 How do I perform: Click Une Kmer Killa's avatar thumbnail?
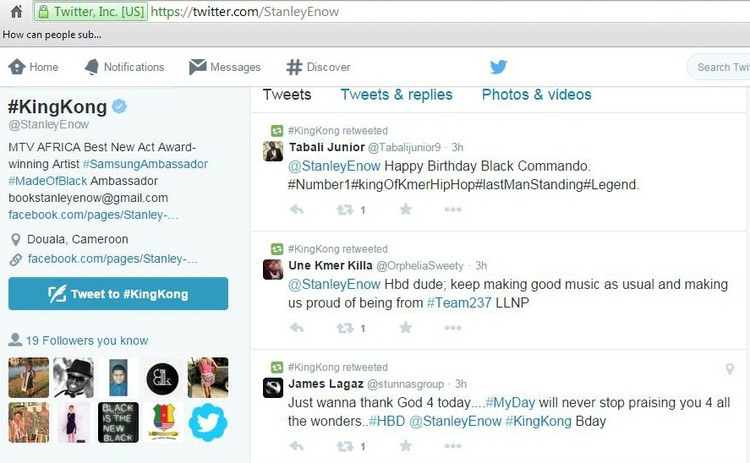(x=273, y=269)
